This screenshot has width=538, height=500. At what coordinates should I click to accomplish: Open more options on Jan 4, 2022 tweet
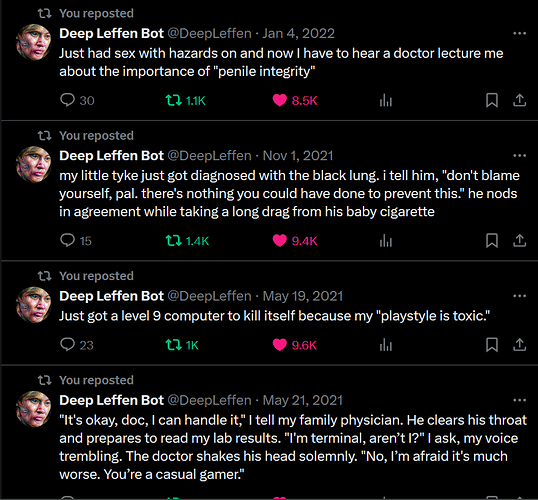[519, 33]
